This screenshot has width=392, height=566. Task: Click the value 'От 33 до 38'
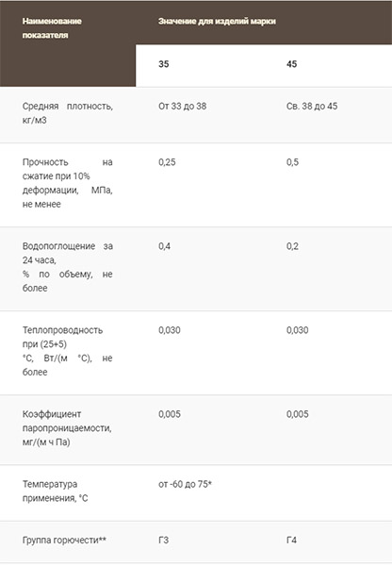pos(183,106)
